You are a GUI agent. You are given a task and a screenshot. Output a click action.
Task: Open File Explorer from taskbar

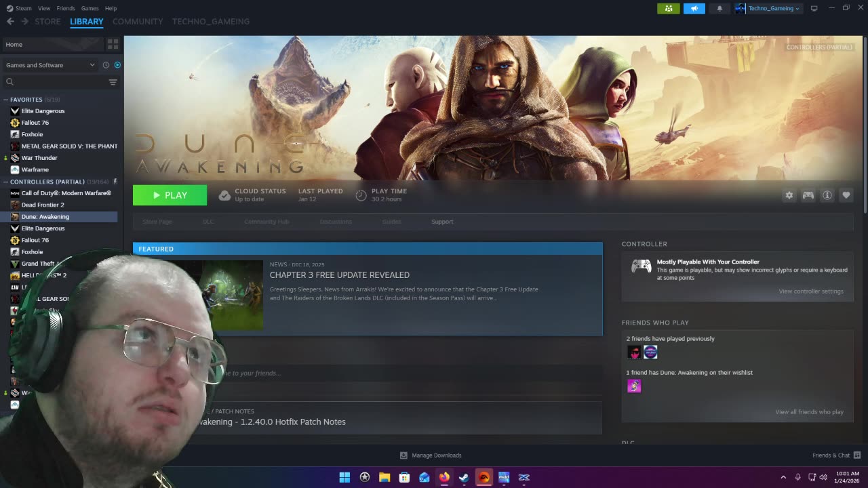tap(384, 477)
